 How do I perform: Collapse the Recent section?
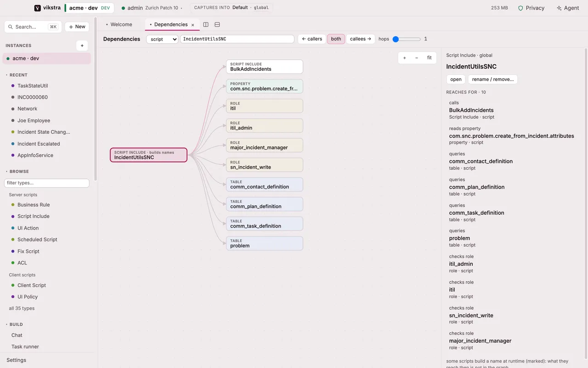(x=17, y=75)
